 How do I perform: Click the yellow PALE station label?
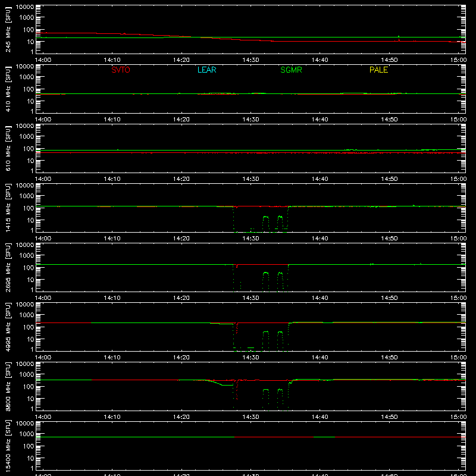(x=378, y=70)
